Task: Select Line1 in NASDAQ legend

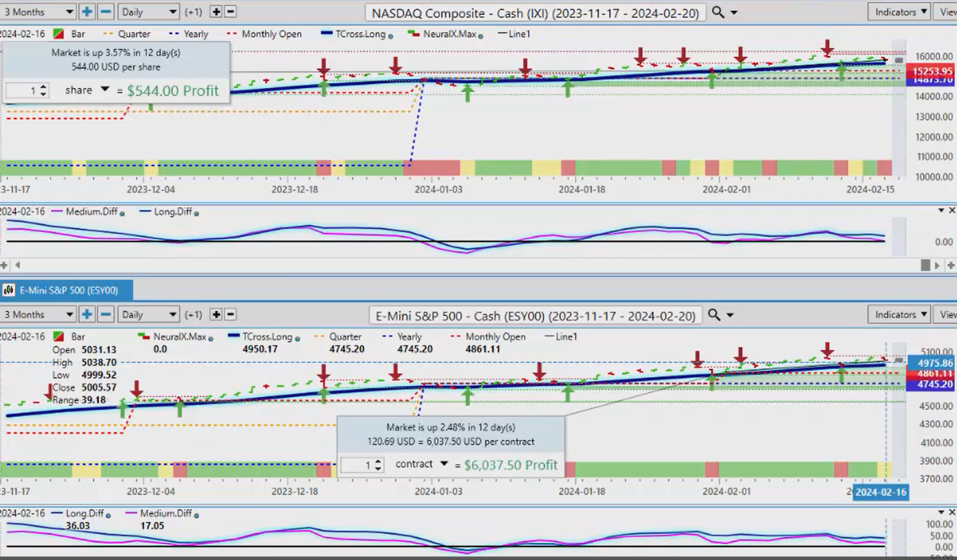Action: (514, 33)
